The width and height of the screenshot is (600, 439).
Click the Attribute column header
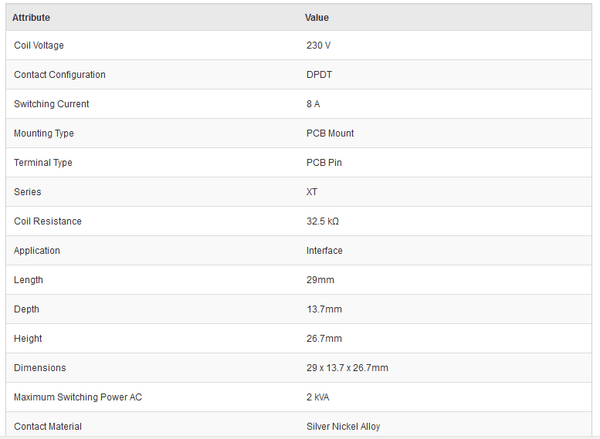[x=31, y=17]
